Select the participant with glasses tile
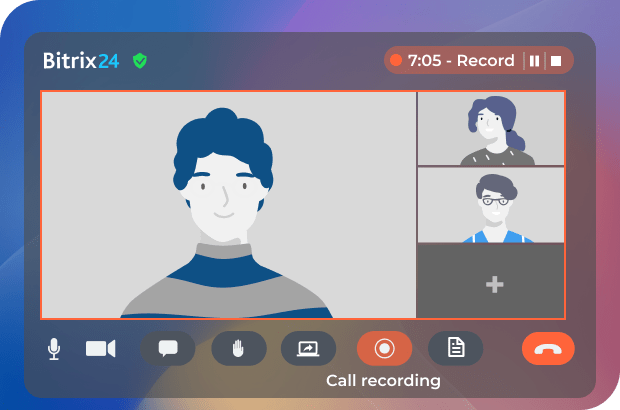 click(491, 205)
